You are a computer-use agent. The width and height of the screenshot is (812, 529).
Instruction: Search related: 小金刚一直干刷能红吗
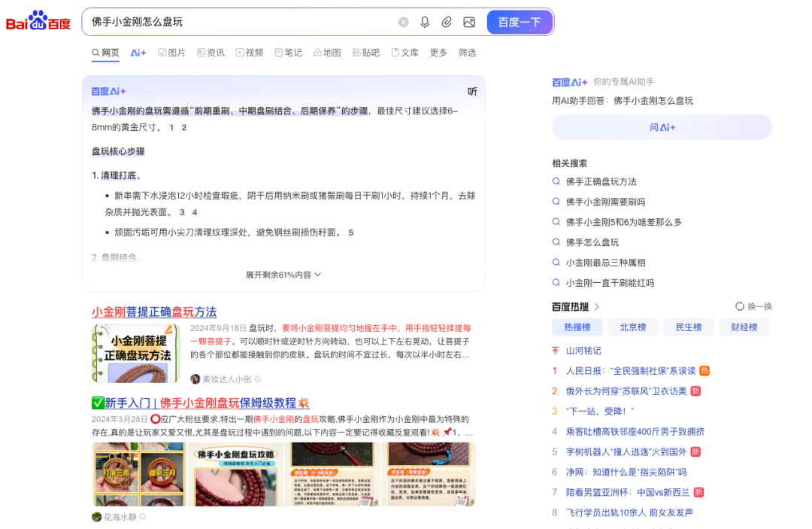[x=610, y=283]
